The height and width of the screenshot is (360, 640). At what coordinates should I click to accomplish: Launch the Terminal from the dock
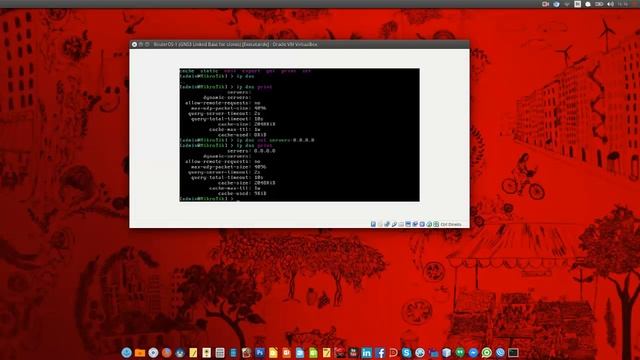513,353
